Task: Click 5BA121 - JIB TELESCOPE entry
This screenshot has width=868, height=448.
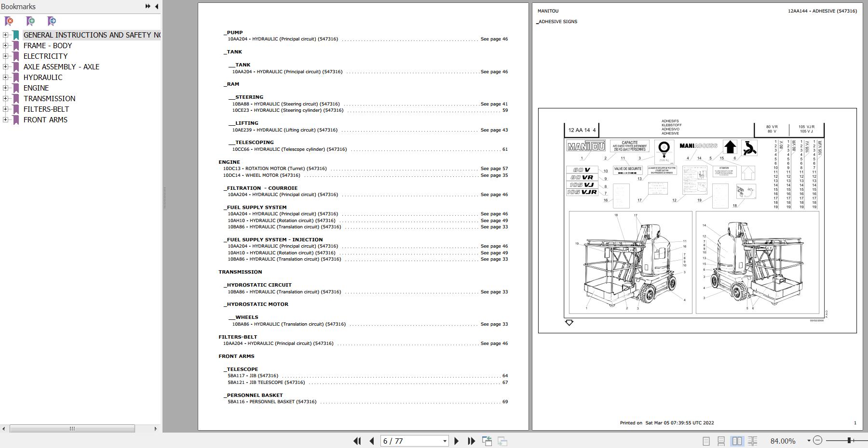Action: tap(367, 382)
